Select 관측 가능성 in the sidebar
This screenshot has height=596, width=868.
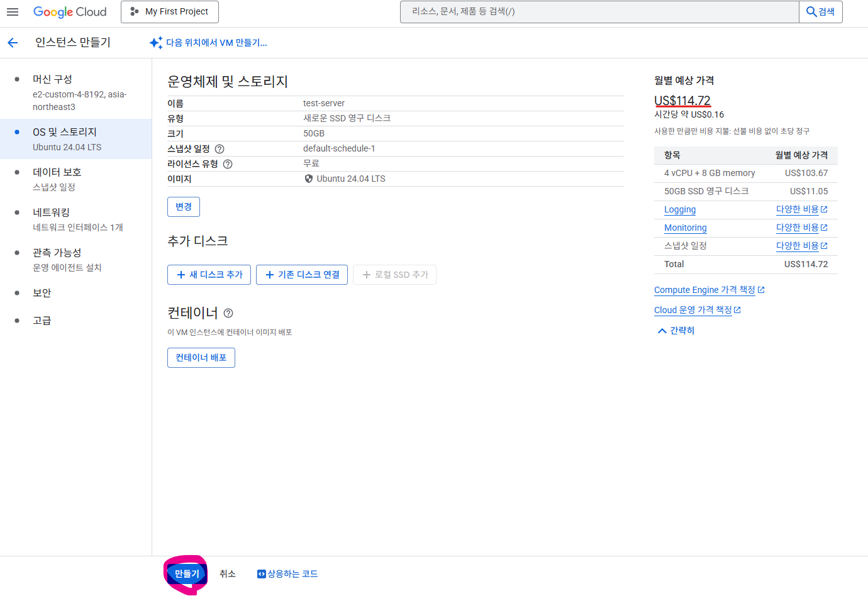(76, 260)
